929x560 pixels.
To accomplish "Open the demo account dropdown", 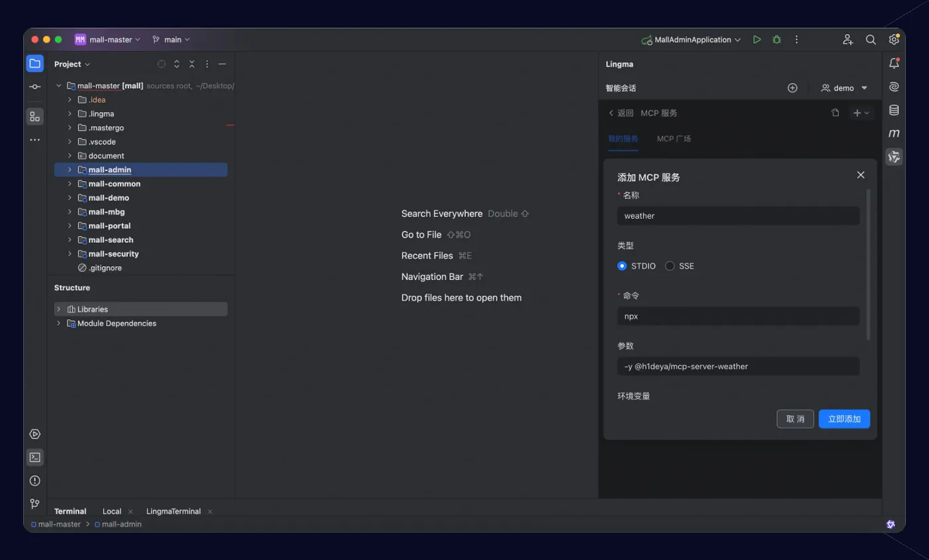I will point(844,88).
